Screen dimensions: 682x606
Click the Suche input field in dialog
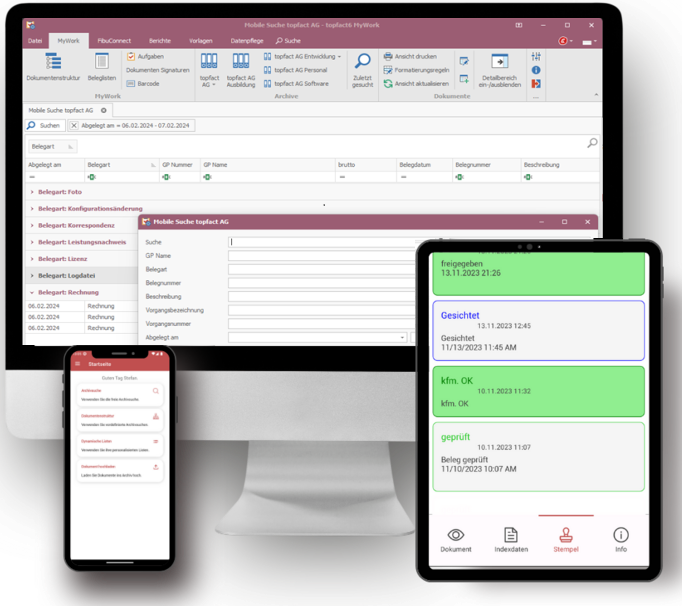coord(320,242)
